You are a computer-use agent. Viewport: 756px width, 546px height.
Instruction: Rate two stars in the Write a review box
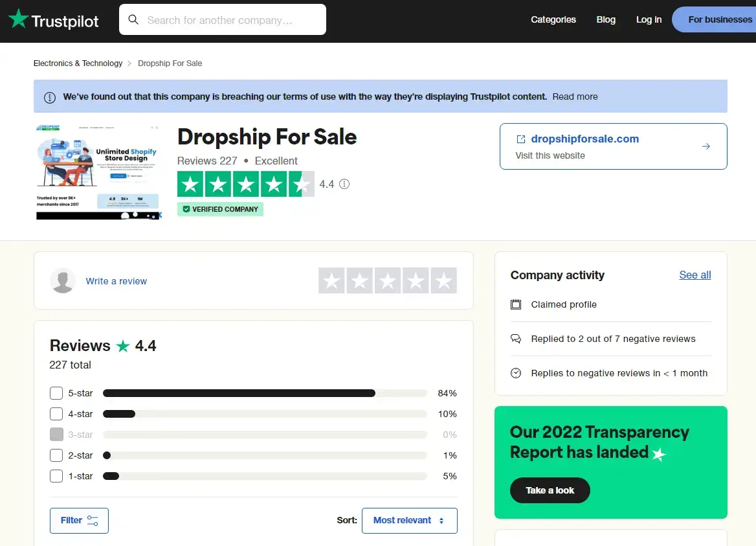click(x=359, y=280)
